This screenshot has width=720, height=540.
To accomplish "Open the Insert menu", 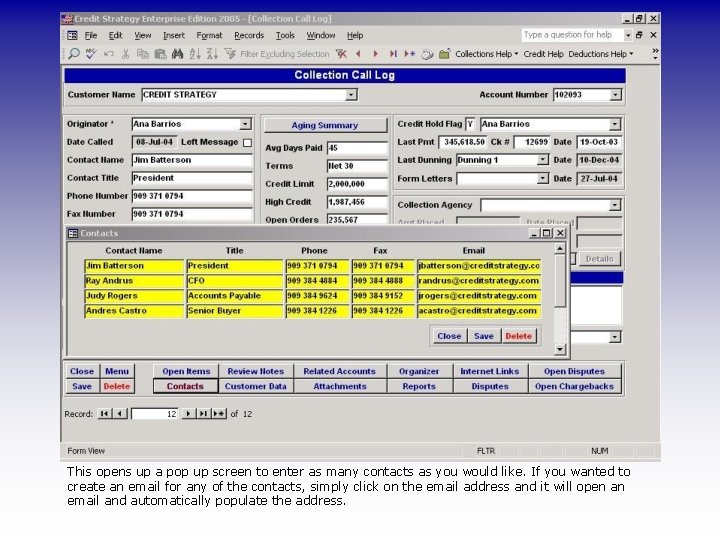I will [174, 35].
